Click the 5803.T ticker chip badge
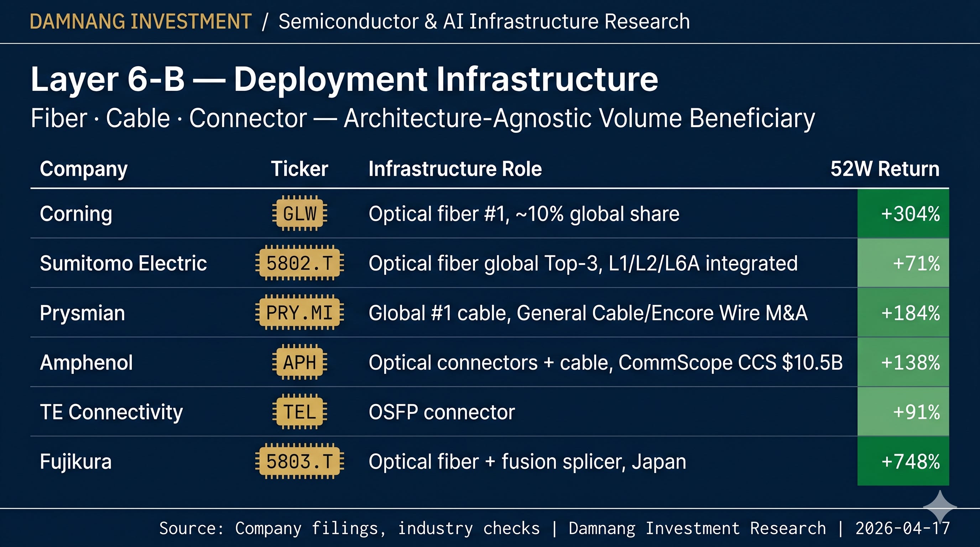Viewport: 980px width, 547px height. (299, 461)
